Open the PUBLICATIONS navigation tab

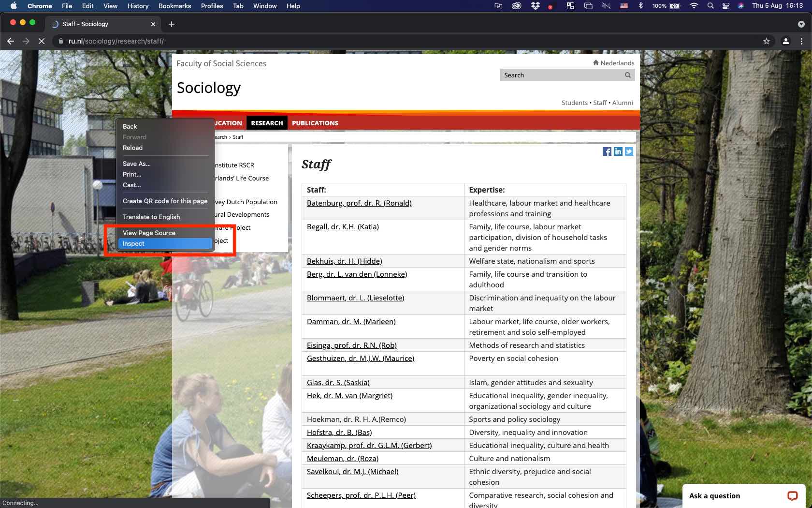[x=315, y=123]
